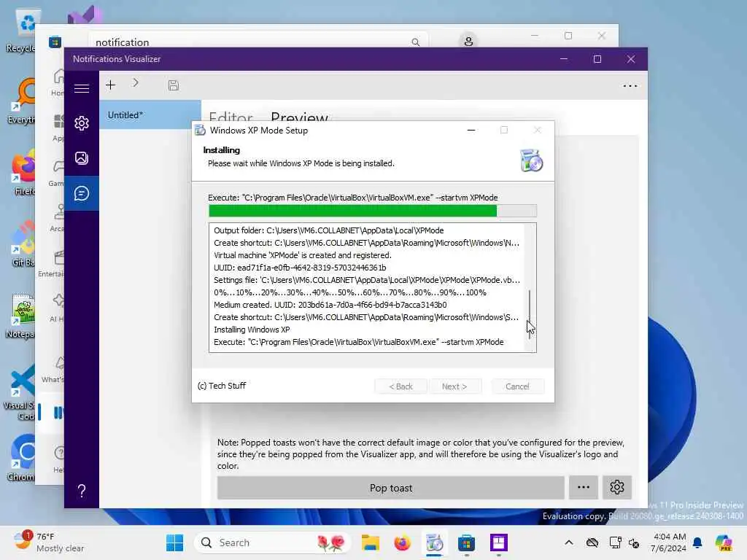Switch to the Editor tab
747x560 pixels.
(231, 116)
